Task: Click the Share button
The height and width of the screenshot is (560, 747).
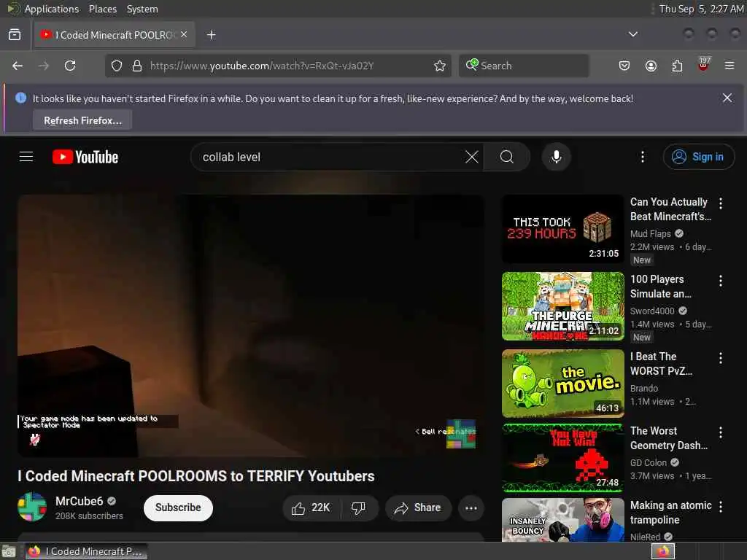Action: 418,508
